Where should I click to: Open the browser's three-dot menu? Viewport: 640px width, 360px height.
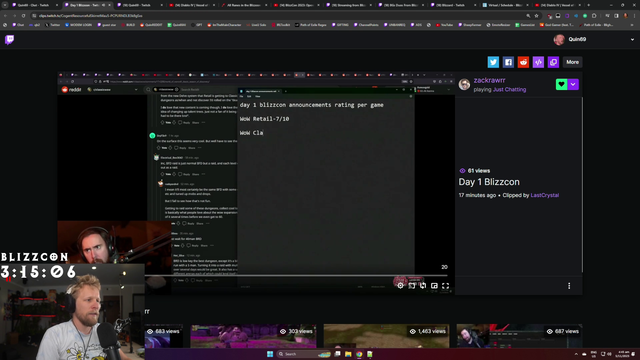(x=634, y=16)
